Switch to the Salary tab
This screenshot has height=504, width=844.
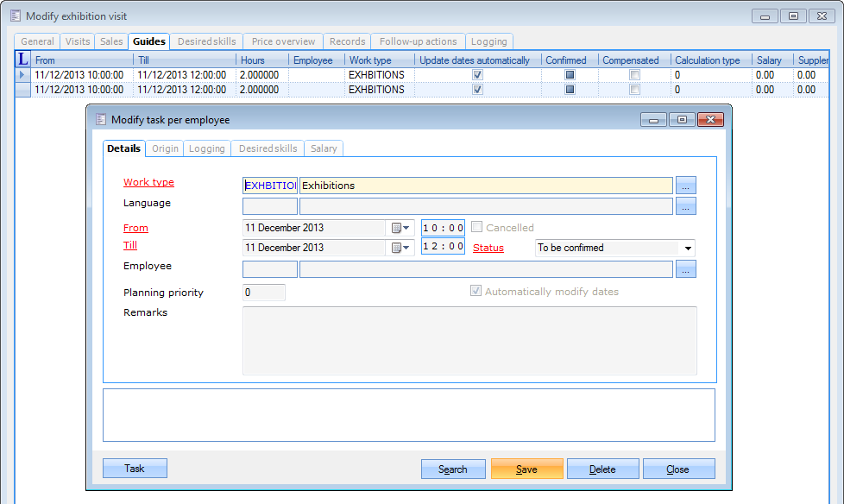[324, 148]
